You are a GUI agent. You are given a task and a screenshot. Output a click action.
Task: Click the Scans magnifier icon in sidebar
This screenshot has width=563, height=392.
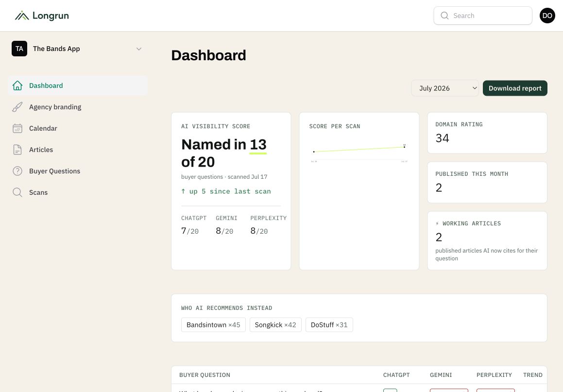coord(17,192)
